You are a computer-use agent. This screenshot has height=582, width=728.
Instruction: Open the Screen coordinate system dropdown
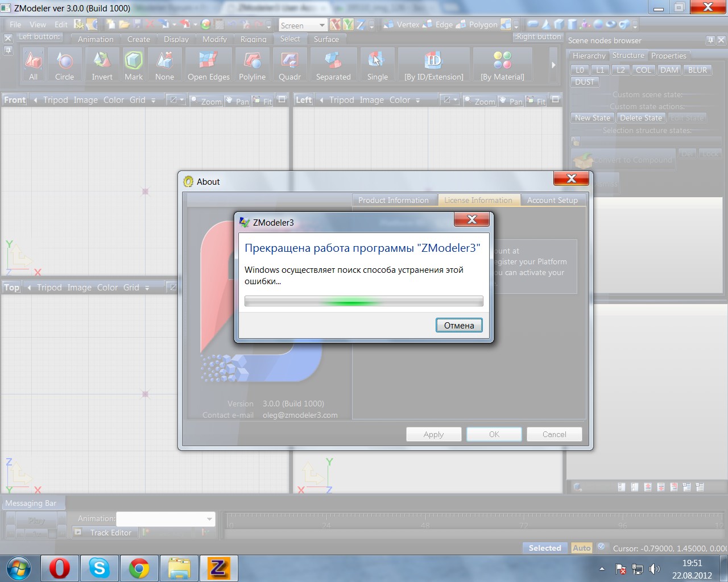pyautogui.click(x=322, y=25)
